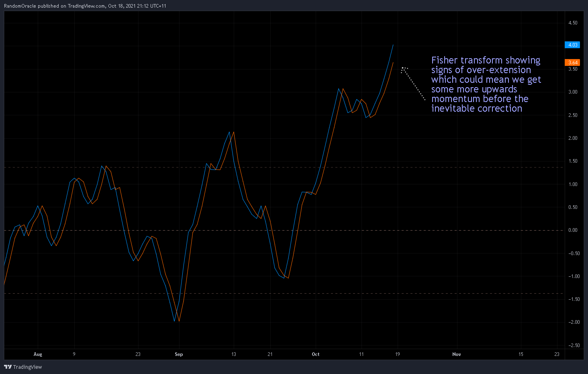Click the 'Nov' date label on time axis
Viewport: 588px width, 374px height.
click(457, 354)
